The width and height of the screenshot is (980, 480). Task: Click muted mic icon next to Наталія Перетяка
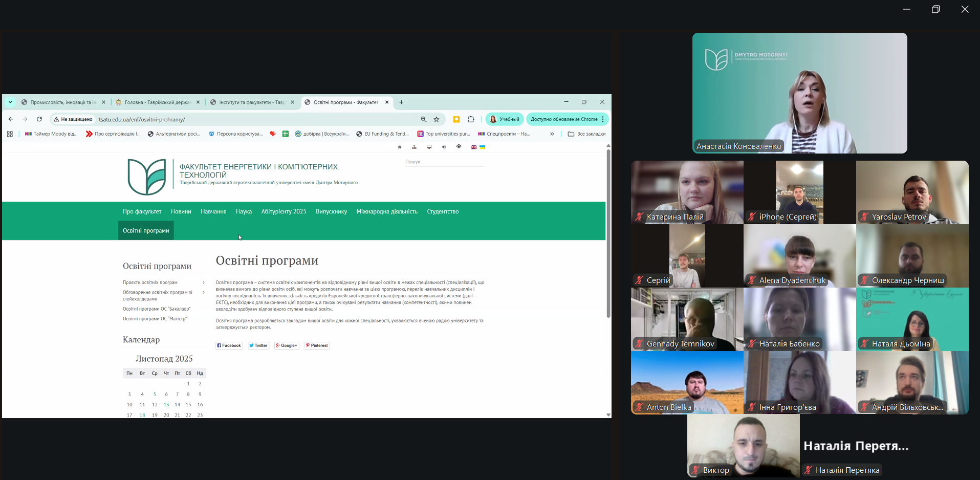pos(808,470)
